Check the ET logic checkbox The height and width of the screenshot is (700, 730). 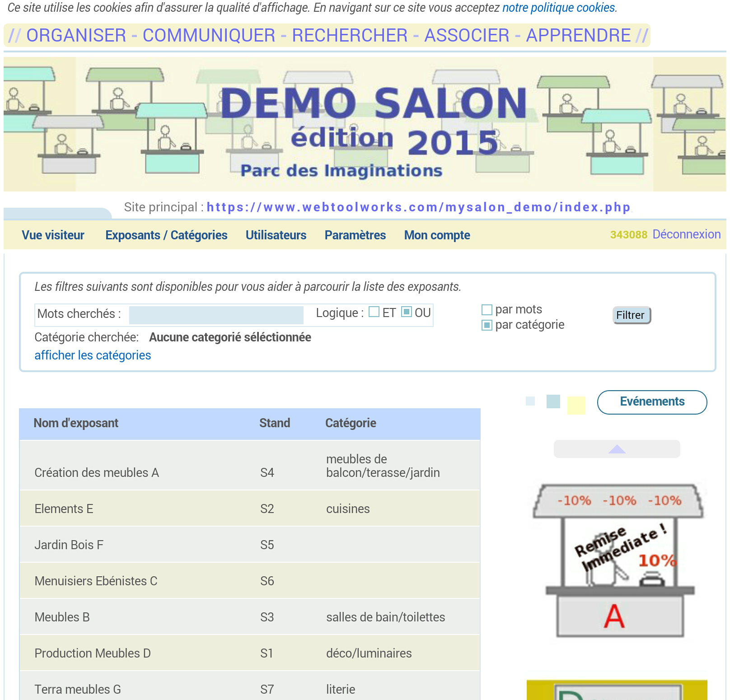click(x=374, y=312)
